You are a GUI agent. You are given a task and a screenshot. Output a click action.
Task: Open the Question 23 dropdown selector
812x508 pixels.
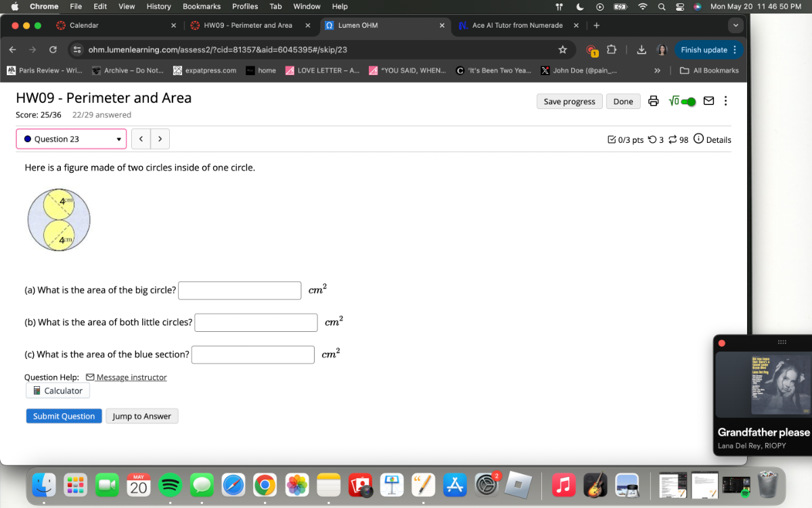click(72, 139)
